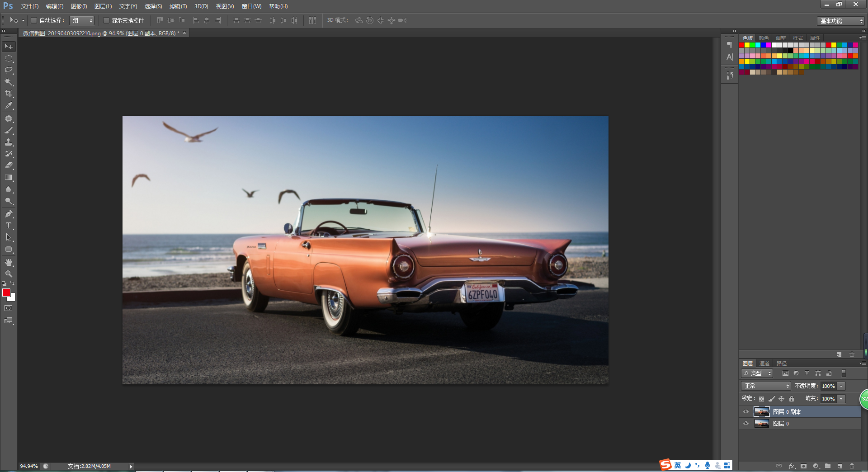Switch to the 通道 tab

pos(764,363)
